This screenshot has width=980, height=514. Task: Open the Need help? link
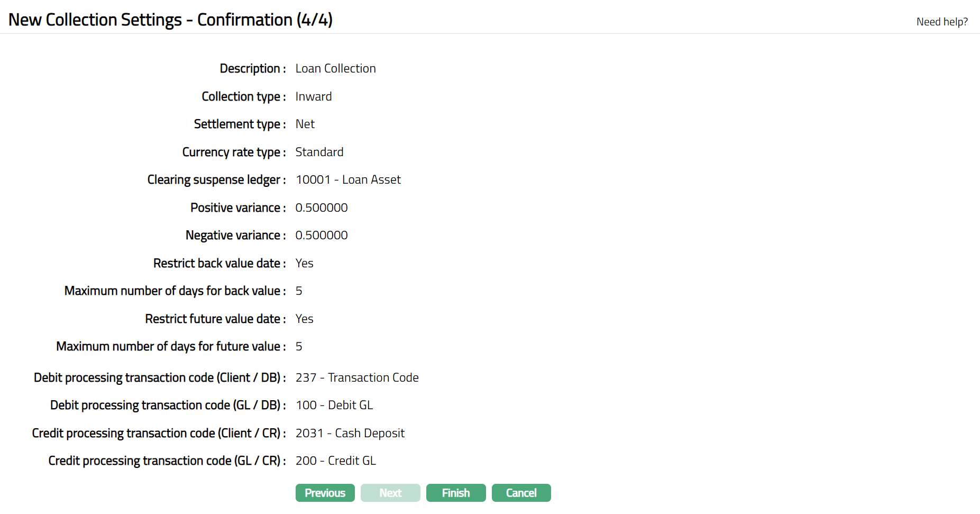point(941,22)
